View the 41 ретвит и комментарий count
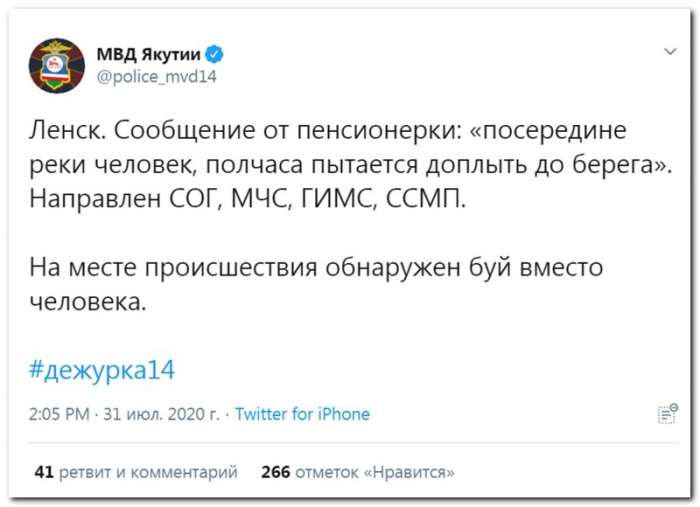The image size is (700, 507). [x=136, y=472]
